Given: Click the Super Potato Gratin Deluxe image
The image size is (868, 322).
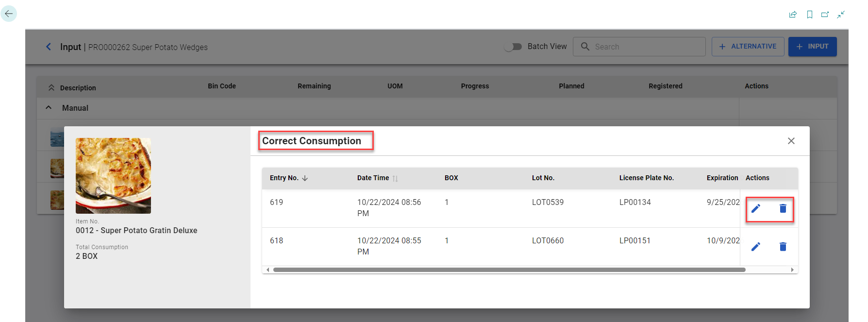Looking at the screenshot, I should coord(113,176).
